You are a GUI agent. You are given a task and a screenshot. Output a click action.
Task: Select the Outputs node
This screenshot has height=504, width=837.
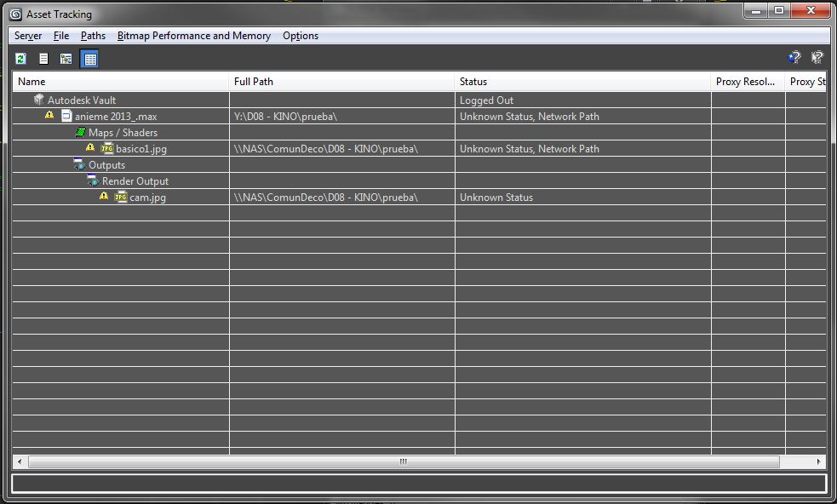coord(106,165)
